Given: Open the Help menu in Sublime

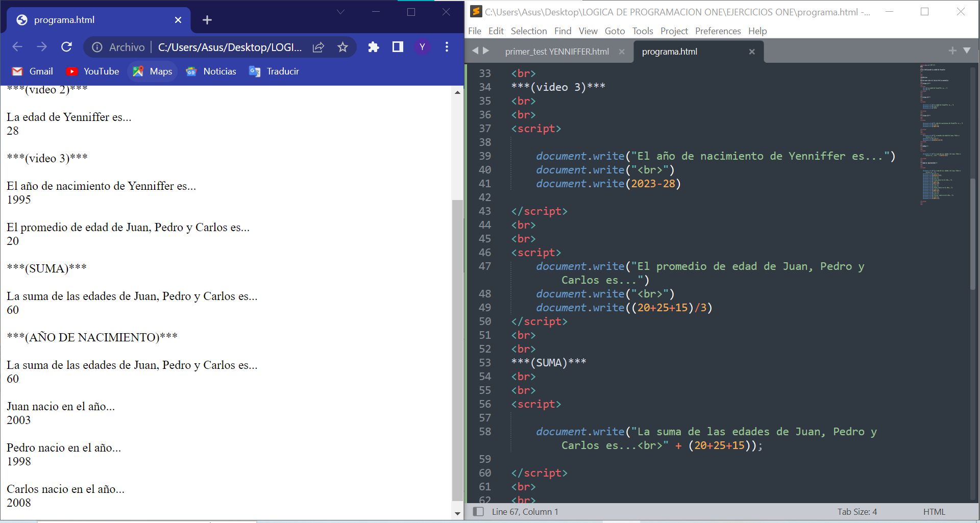Looking at the screenshot, I should (x=757, y=31).
